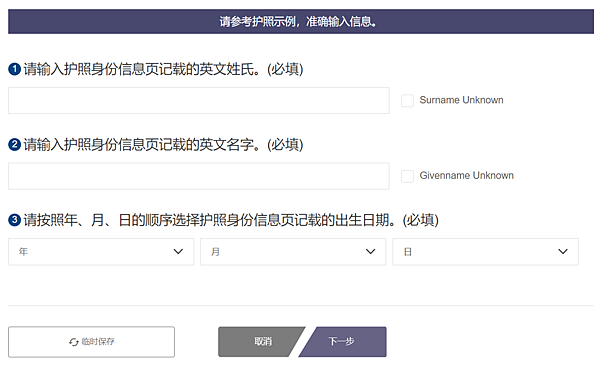Click the refresh icon beside 临时保存
The image size is (600, 365).
tap(73, 342)
